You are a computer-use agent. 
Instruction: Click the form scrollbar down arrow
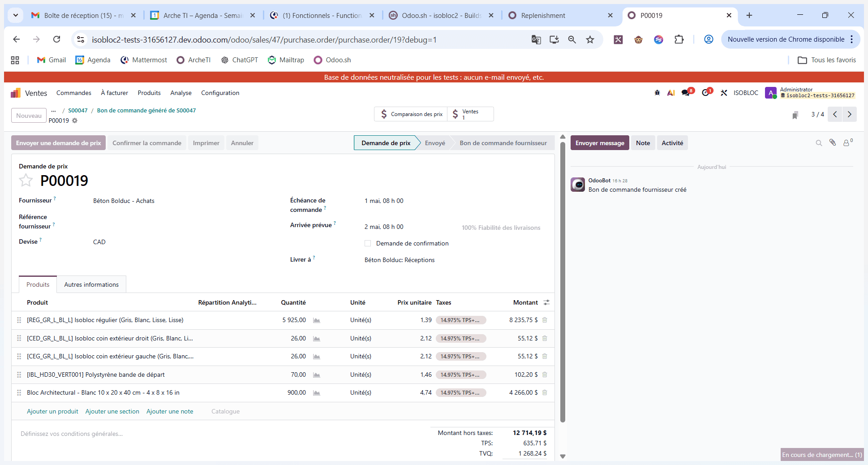tap(563, 456)
